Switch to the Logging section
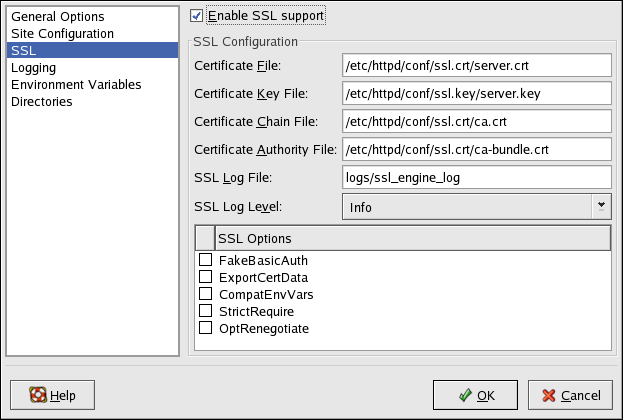This screenshot has width=623, height=420. click(33, 67)
